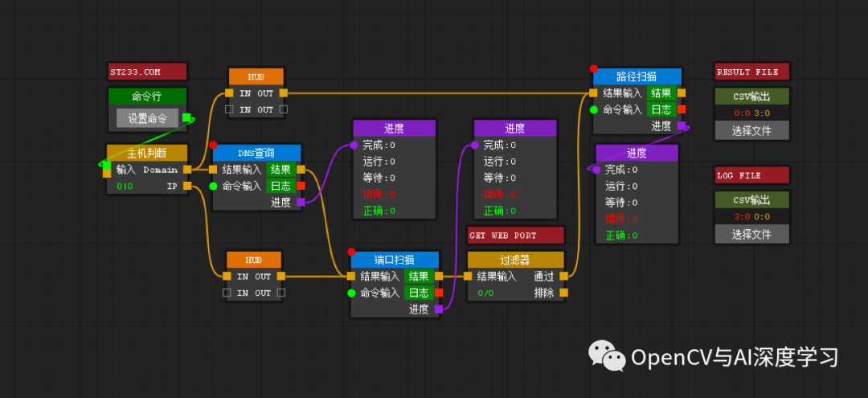The image size is (868, 398).
Task: Click the red dot on DNS查询 node
Action: pos(214,146)
